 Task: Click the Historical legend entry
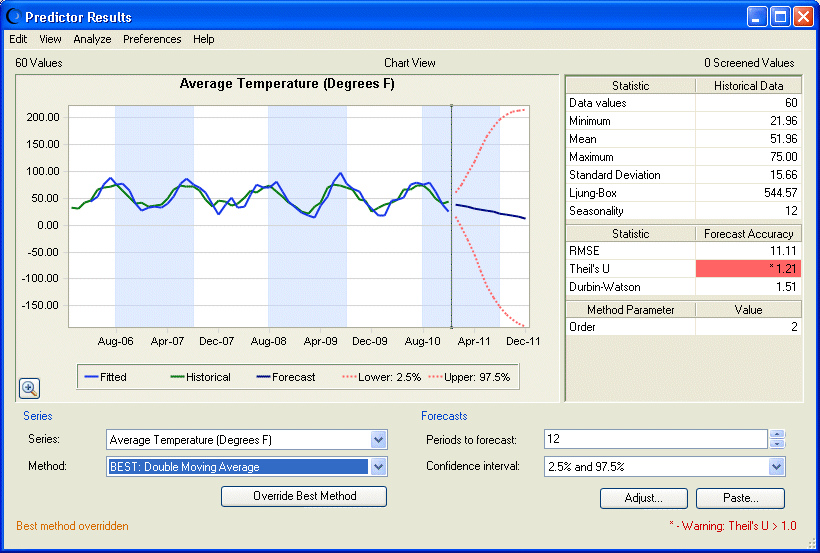click(200, 377)
